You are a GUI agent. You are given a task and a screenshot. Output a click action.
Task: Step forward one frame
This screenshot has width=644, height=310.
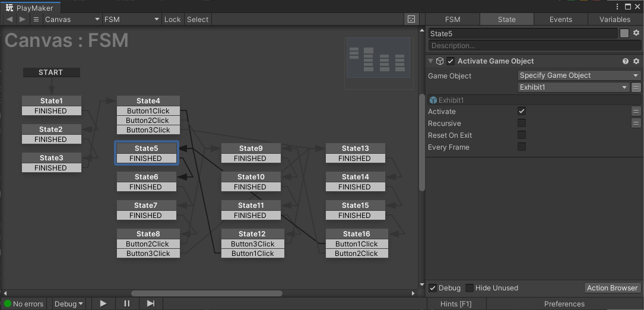pyautogui.click(x=151, y=303)
